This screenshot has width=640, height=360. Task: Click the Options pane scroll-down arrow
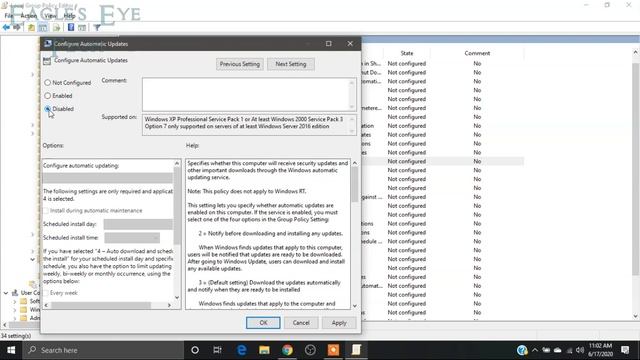pyautogui.click(x=177, y=297)
